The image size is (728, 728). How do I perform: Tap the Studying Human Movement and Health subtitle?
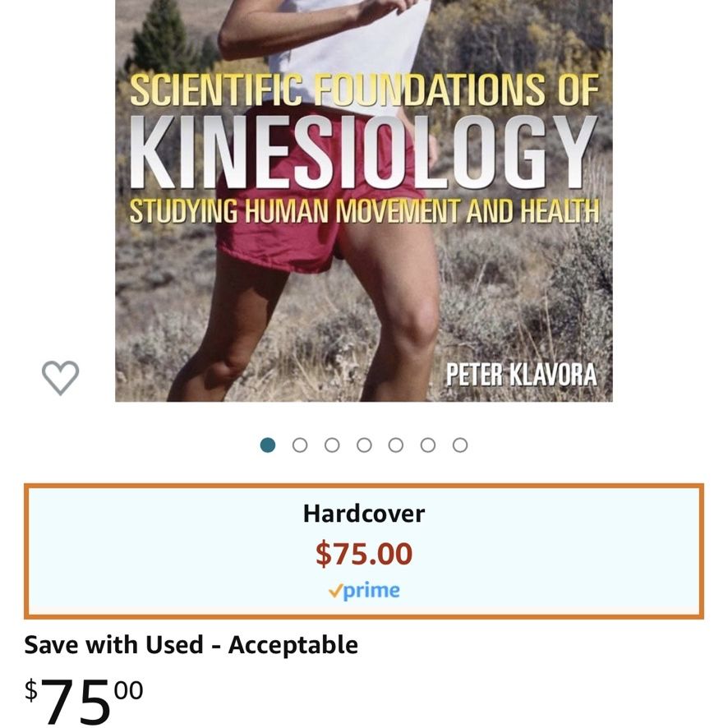tap(364, 211)
